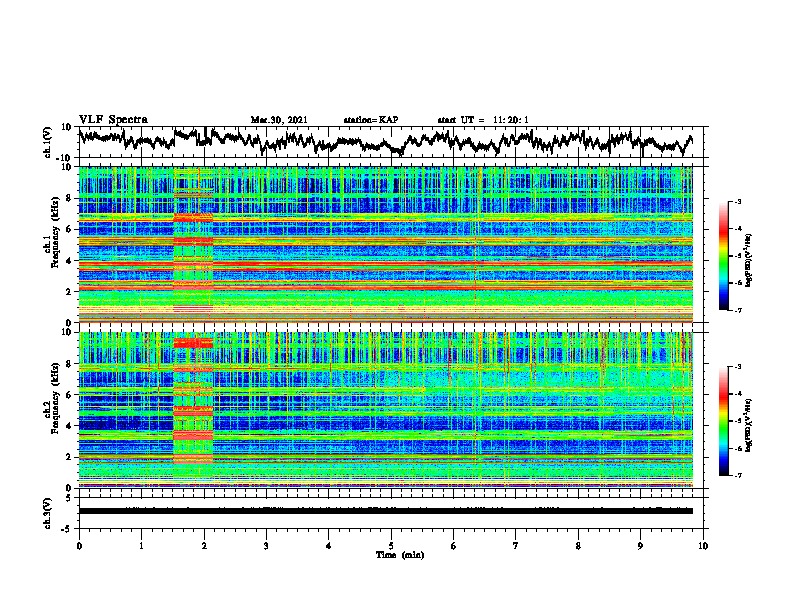Click the "-3" tick on ch.1 color bar

pyautogui.click(x=737, y=202)
